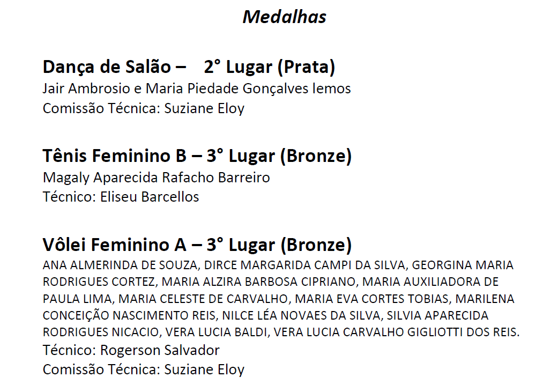The height and width of the screenshot is (392, 543).
Task: Click the Vôlei Feminino A heading
Action: click(115, 245)
